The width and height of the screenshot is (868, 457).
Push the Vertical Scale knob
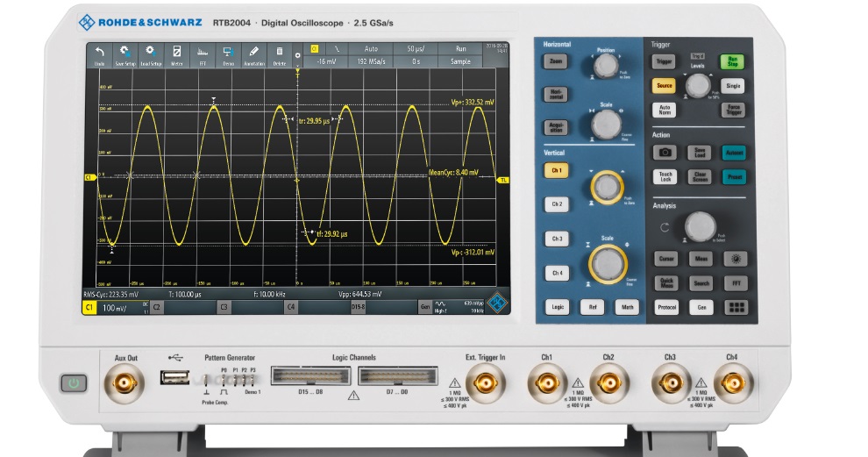608,264
